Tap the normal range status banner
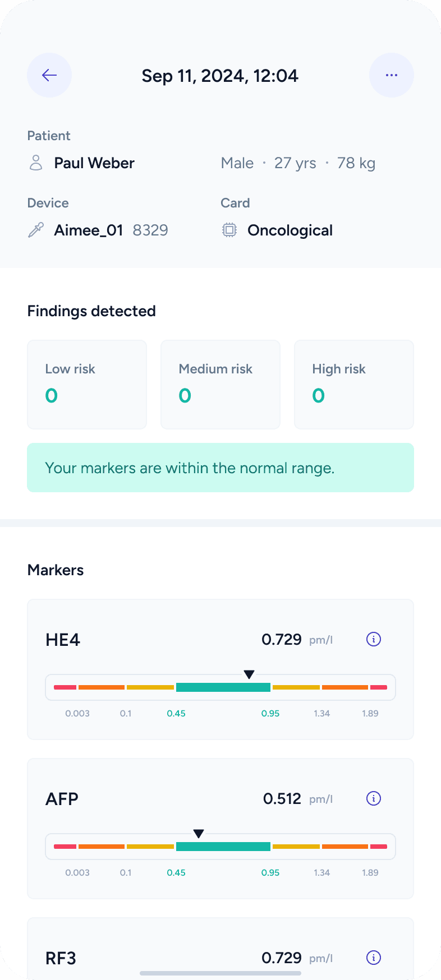This screenshot has height=980, width=441. (x=220, y=468)
